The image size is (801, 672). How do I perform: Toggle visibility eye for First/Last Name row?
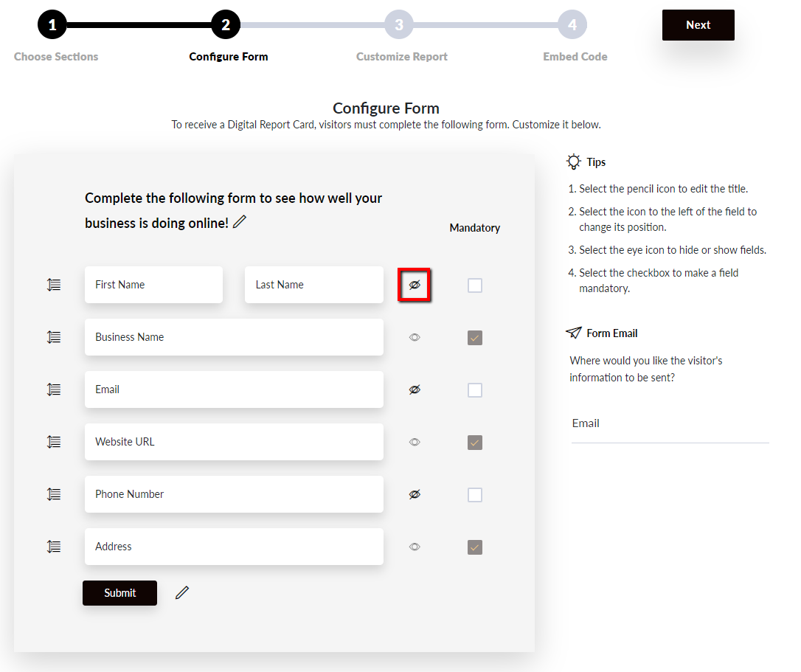[x=415, y=285]
